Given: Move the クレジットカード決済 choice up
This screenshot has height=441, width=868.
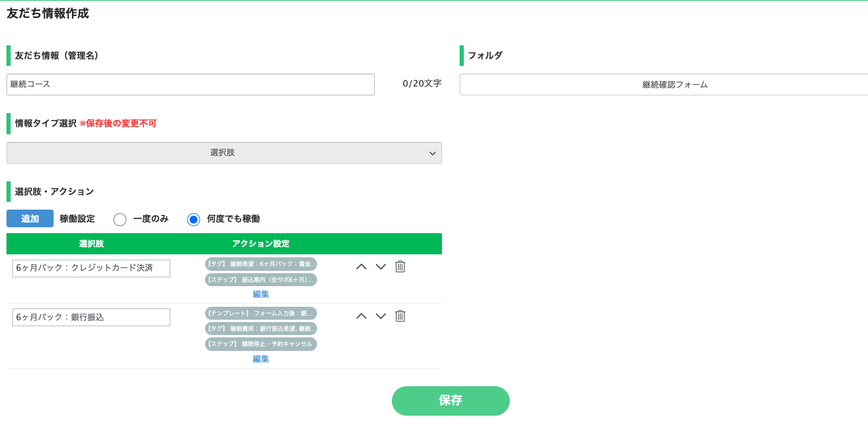Looking at the screenshot, I should (361, 266).
